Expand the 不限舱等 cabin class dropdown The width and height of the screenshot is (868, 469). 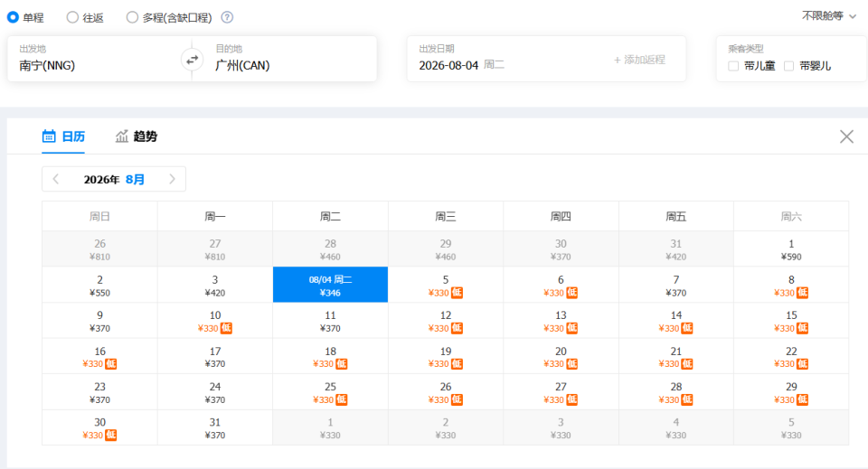[x=829, y=16]
